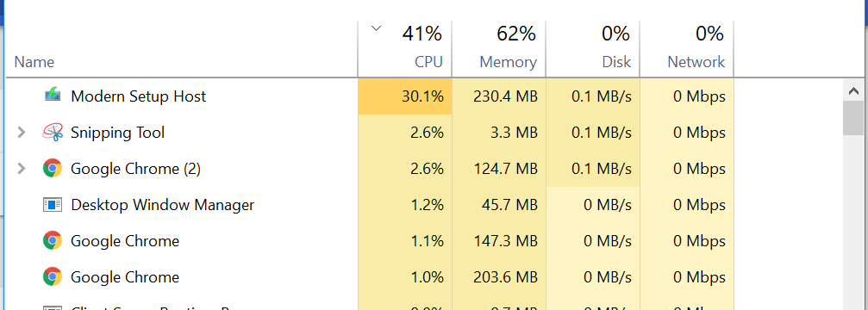The image size is (868, 310).
Task: Click the Desktop Window Manager icon
Action: point(52,204)
